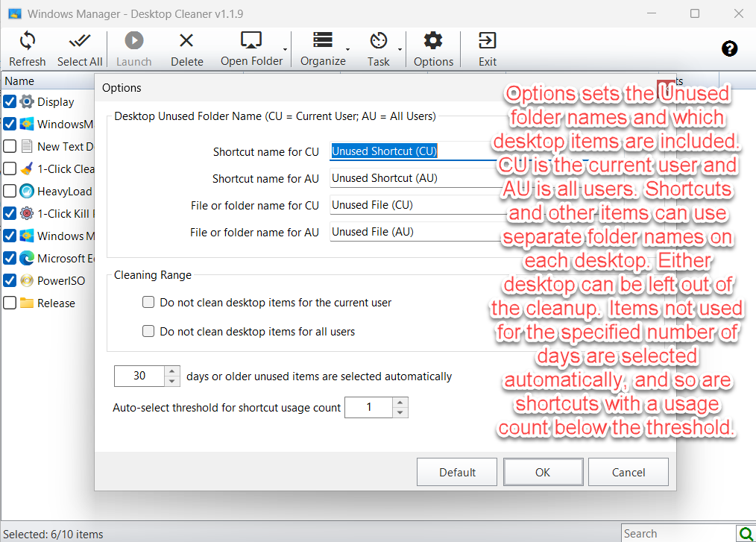Click the days value field showing 30
756x542 pixels.
[x=140, y=376]
